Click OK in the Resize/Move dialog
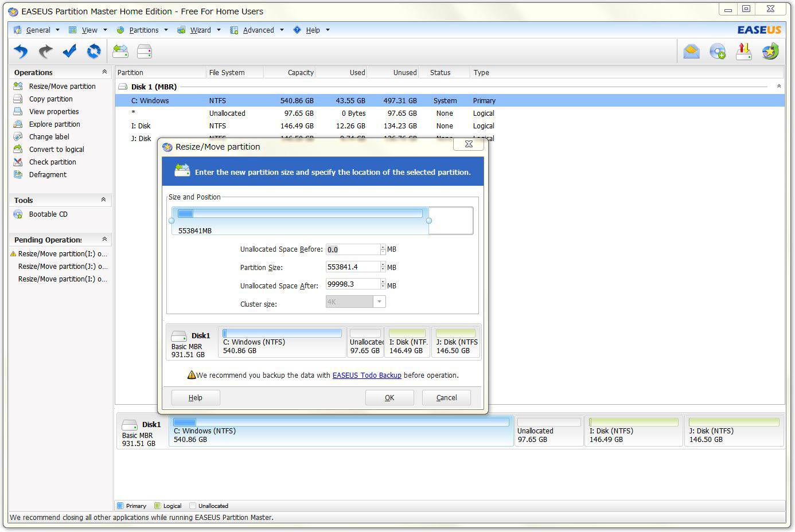Screen dimensions: 795x532 tap(389, 398)
